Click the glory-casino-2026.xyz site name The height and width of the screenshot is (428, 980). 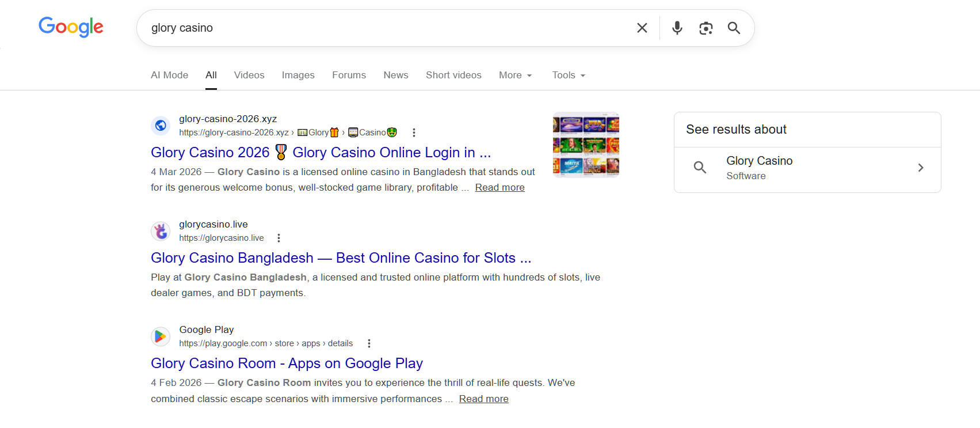(x=228, y=119)
